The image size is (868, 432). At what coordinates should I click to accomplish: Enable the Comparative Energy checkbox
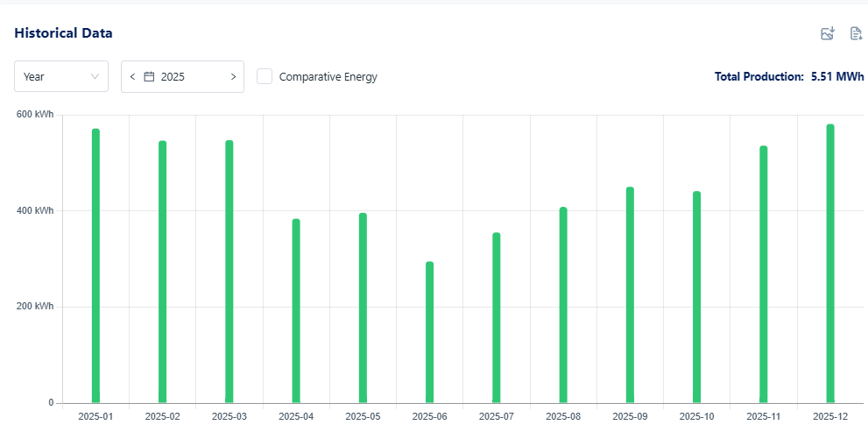click(x=265, y=76)
